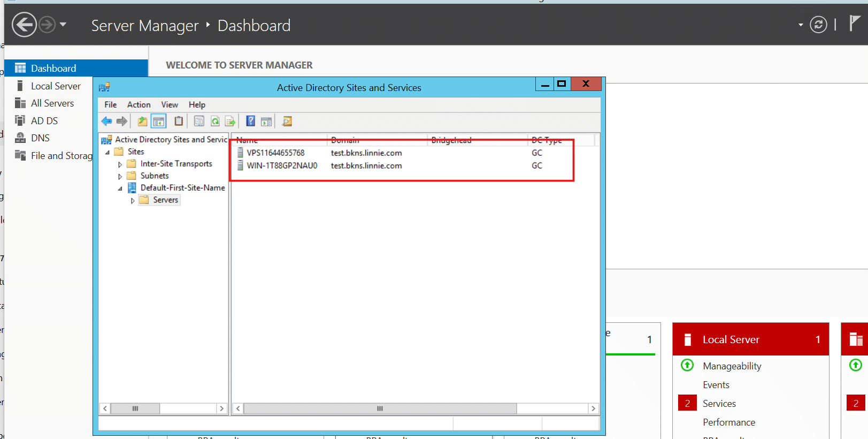Sort by the Bridgehead column header

point(478,140)
